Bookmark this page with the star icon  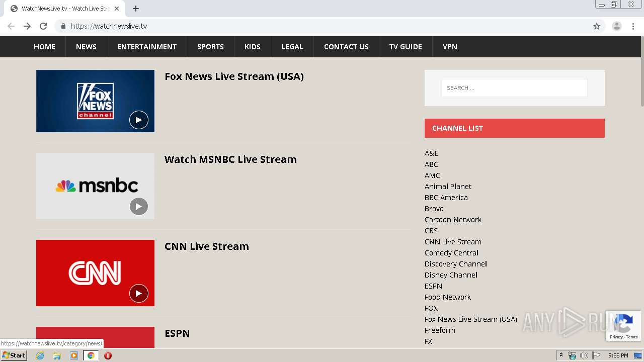pos(597,26)
